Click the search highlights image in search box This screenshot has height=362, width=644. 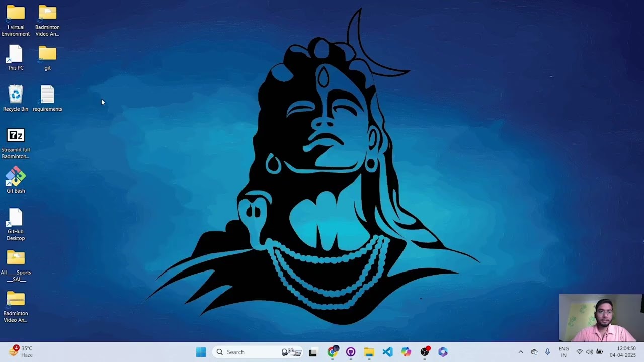click(x=292, y=352)
